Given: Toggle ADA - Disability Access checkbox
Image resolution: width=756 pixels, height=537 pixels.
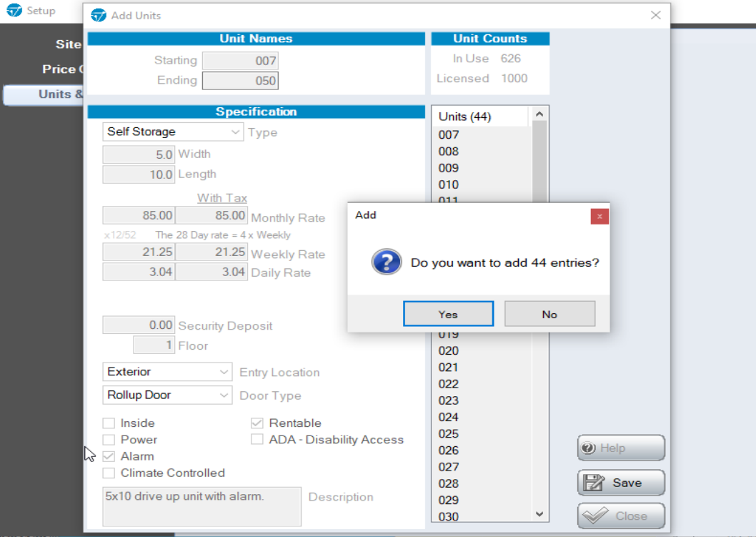Looking at the screenshot, I should pos(257,440).
